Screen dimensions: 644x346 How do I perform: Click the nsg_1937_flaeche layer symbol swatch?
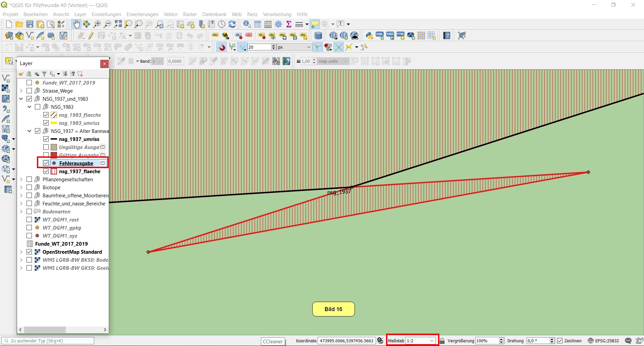coord(54,171)
